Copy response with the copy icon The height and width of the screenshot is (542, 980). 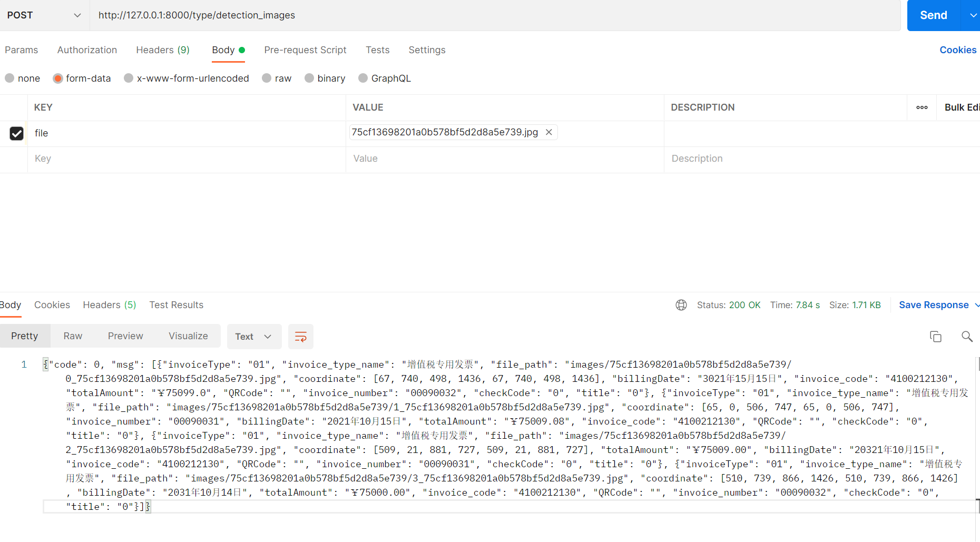pos(936,337)
